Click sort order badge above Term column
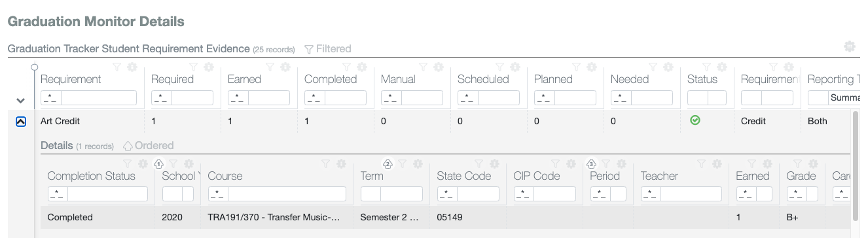The width and height of the screenshot is (868, 238). tap(388, 163)
